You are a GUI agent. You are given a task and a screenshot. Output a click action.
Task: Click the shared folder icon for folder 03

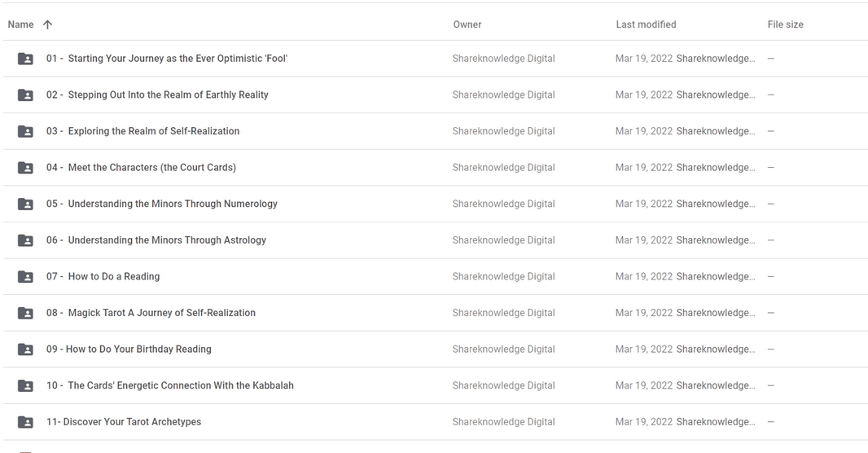pos(25,131)
